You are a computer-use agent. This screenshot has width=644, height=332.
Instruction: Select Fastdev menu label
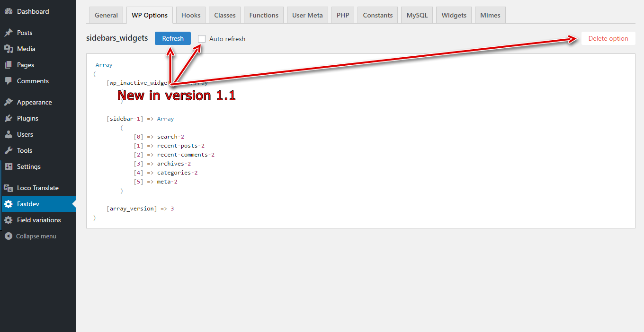click(x=28, y=204)
